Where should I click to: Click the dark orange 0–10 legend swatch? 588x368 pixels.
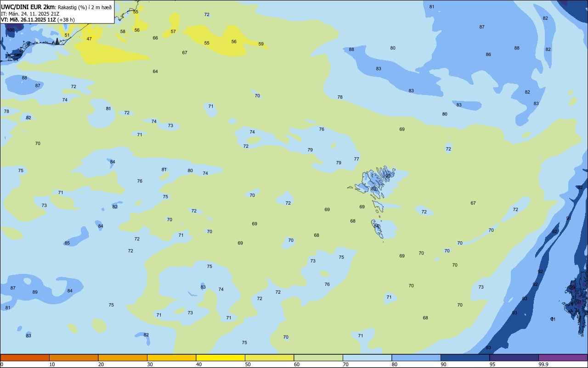tap(25, 357)
